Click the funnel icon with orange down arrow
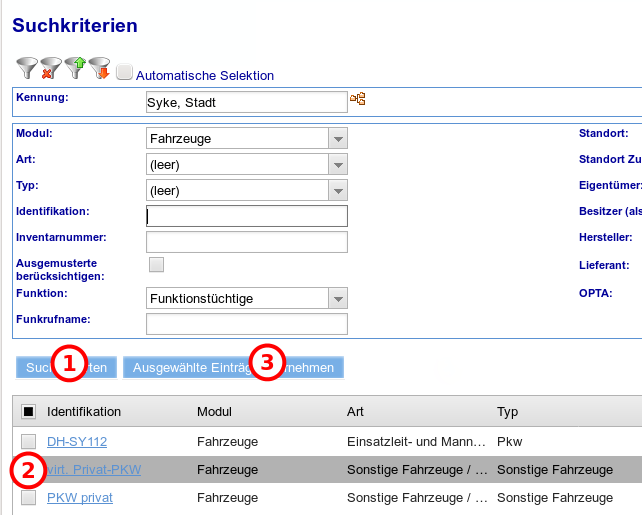The width and height of the screenshot is (642, 515). coord(99,69)
